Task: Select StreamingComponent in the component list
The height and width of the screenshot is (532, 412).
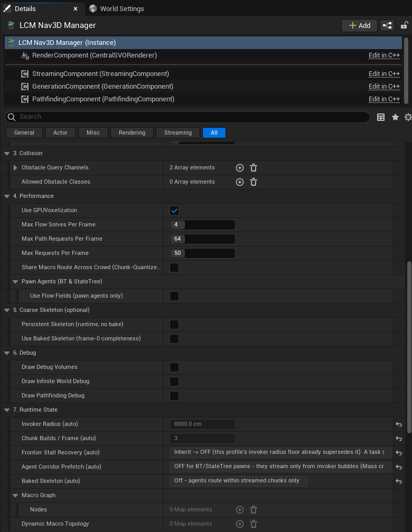Action: tap(203, 74)
